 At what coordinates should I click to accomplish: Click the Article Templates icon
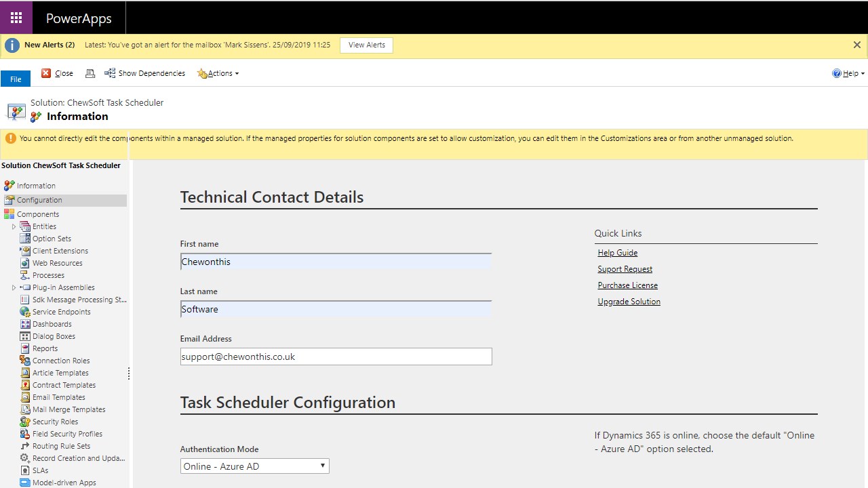click(x=25, y=373)
